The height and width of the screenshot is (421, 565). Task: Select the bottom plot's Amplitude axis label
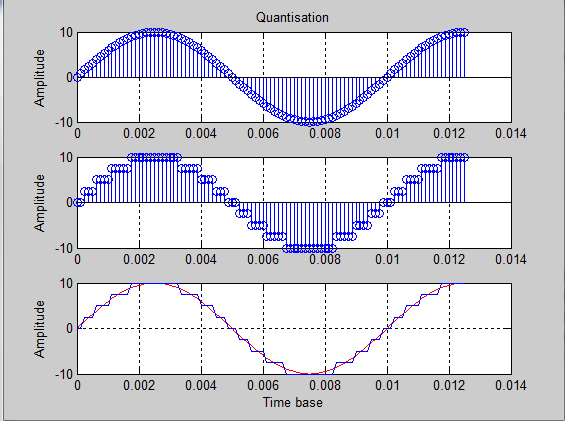coord(40,329)
